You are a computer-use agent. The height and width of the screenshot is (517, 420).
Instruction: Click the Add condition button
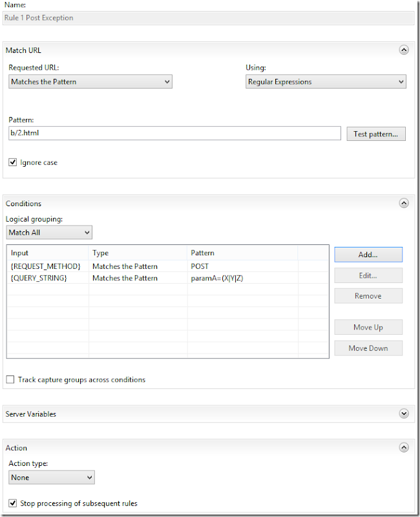(368, 255)
